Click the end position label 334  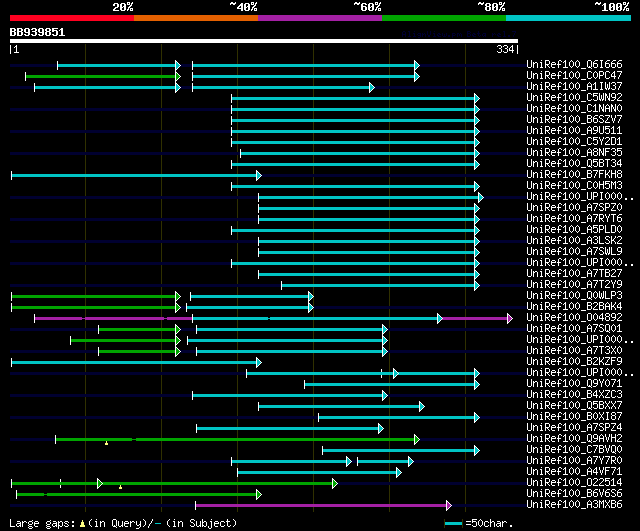505,49
